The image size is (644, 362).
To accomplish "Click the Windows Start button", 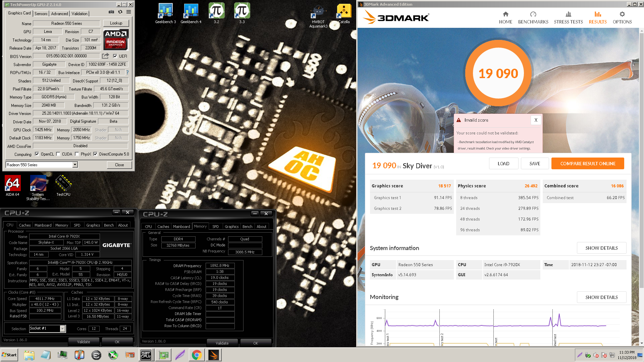I will (9, 355).
